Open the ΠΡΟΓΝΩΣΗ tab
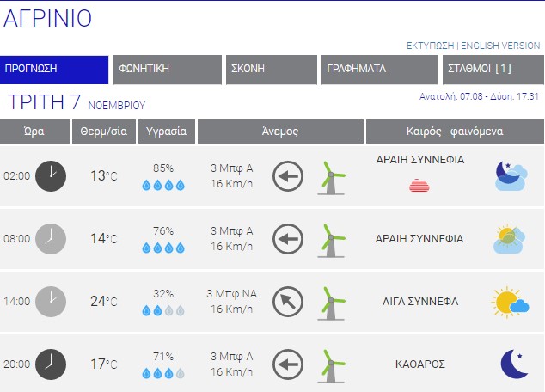This screenshot has width=545, height=392. [x=54, y=70]
